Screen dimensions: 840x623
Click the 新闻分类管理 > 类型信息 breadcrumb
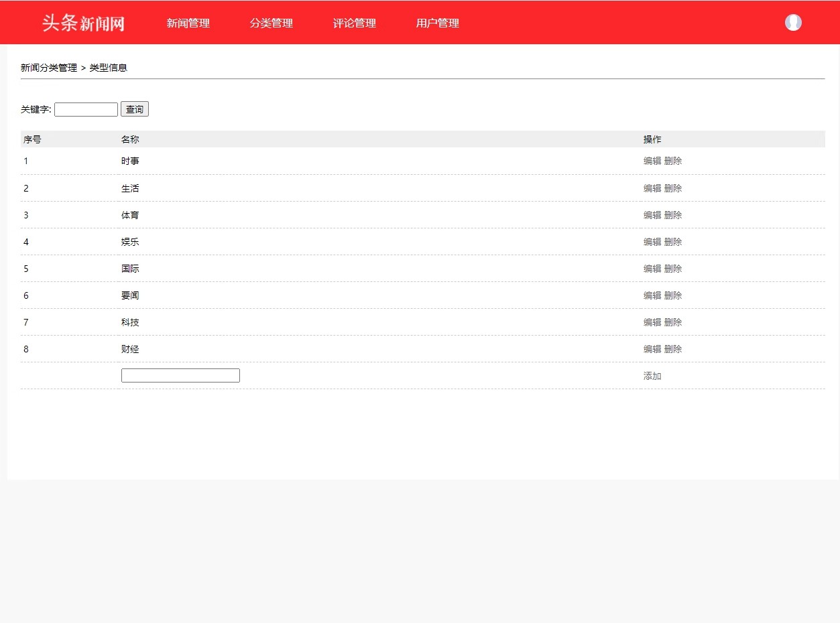[74, 68]
